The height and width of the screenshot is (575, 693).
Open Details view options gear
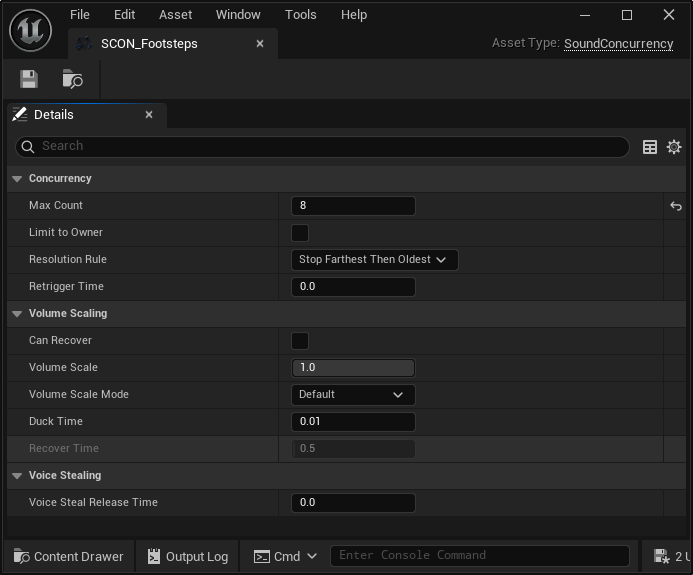pos(674,147)
